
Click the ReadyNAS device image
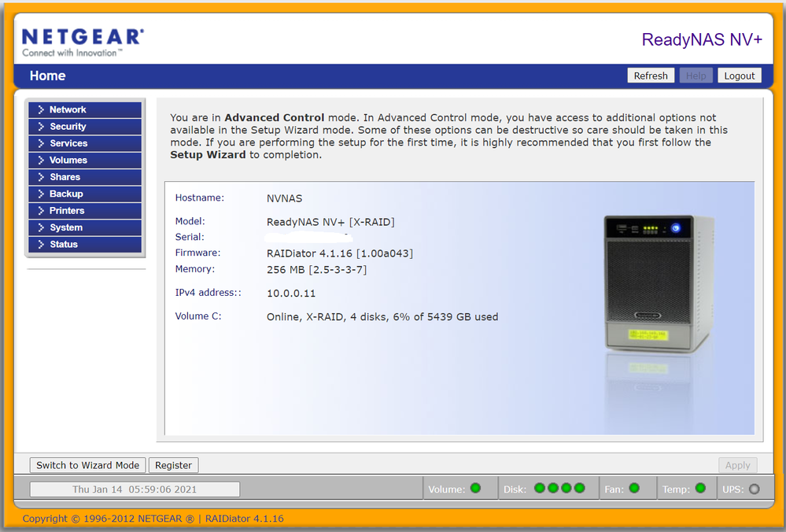coord(659,284)
